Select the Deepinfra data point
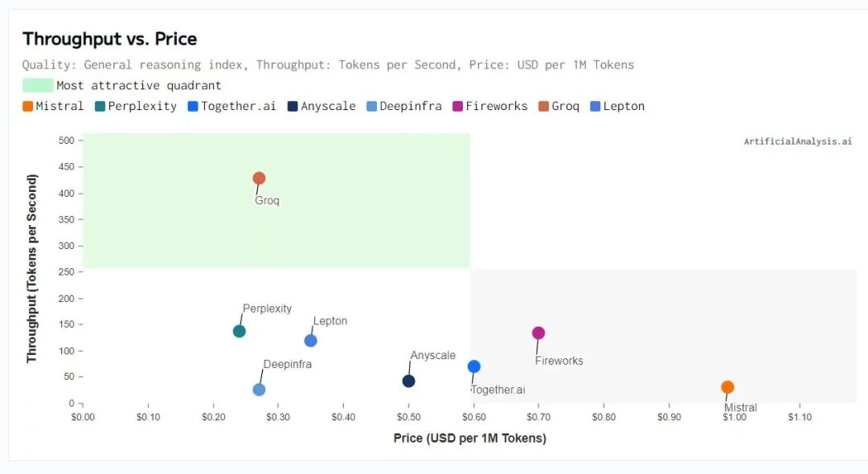868x474 pixels. click(x=259, y=390)
